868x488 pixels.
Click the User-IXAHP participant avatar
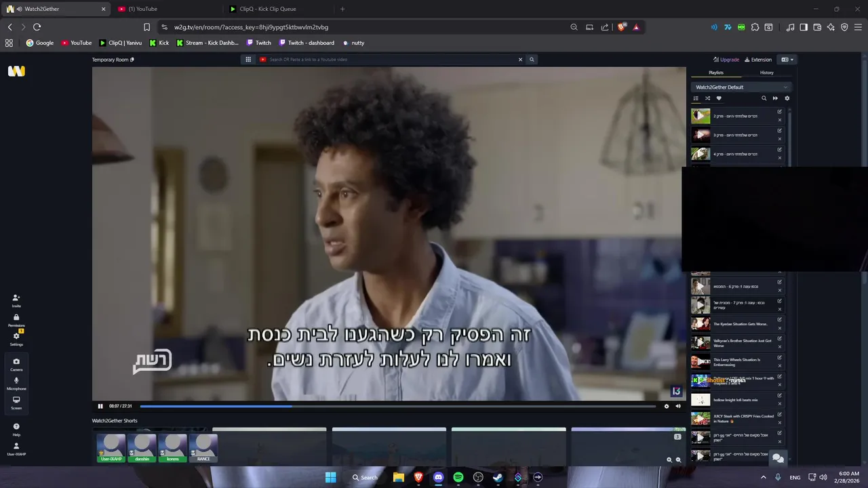pos(111,448)
